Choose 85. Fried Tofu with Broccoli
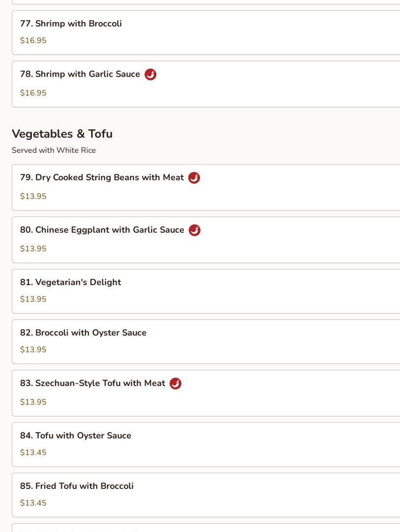Image resolution: width=400 pixels, height=532 pixels. click(77, 486)
